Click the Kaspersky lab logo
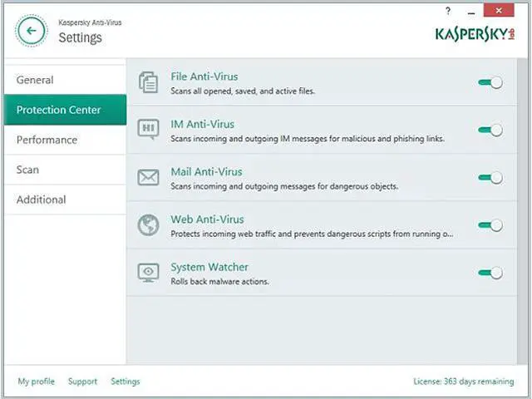This screenshot has width=532, height=399. [475, 34]
